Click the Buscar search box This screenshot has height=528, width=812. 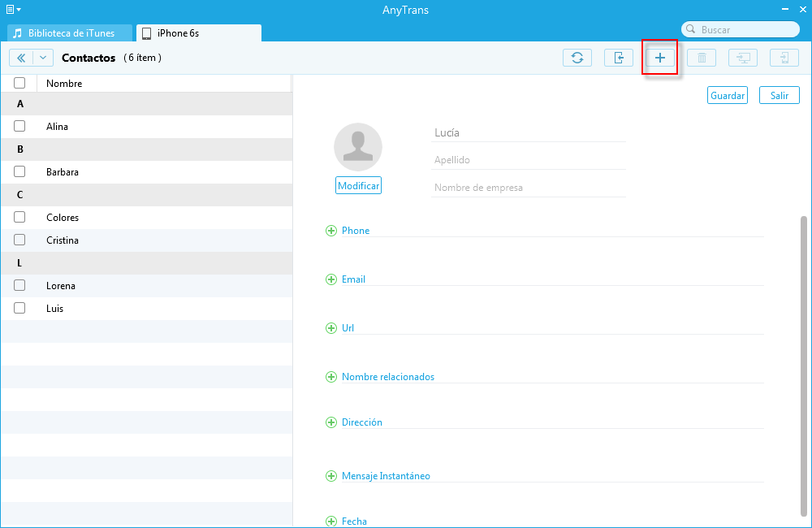coord(740,29)
